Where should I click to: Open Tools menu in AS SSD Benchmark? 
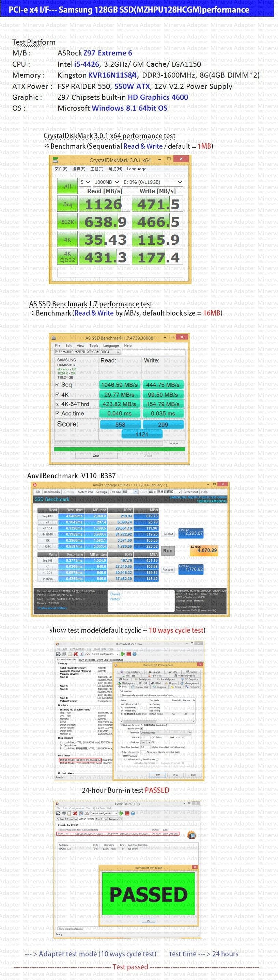coord(94,346)
